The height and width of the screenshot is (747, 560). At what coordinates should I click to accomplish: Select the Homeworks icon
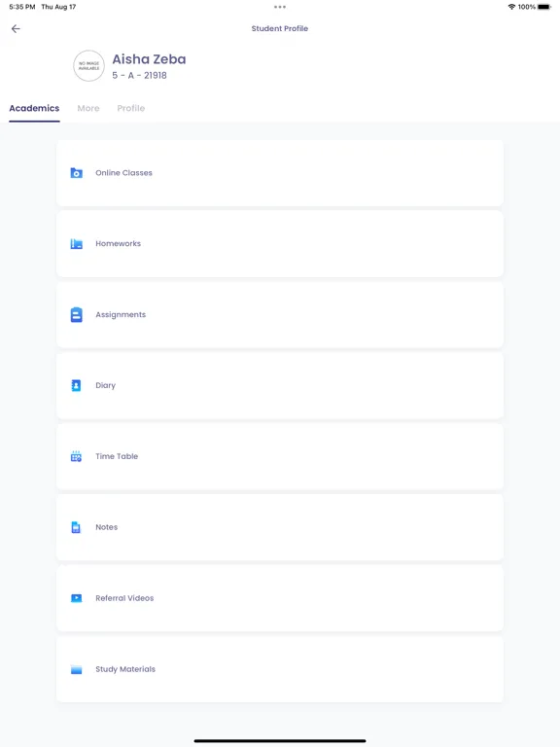76,244
